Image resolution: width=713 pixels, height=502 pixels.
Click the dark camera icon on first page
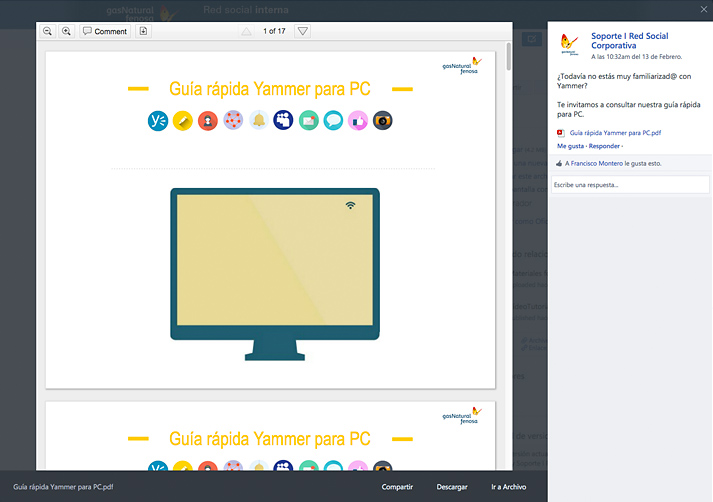click(383, 120)
